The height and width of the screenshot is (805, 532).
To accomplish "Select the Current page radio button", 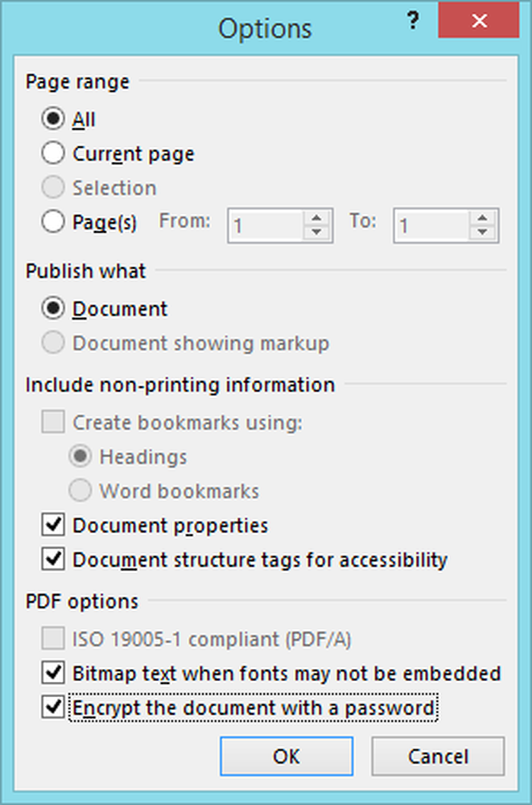I will point(53,153).
